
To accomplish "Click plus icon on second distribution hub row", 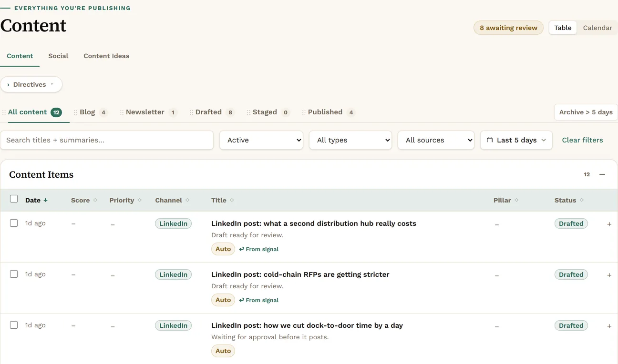I will 609,224.
